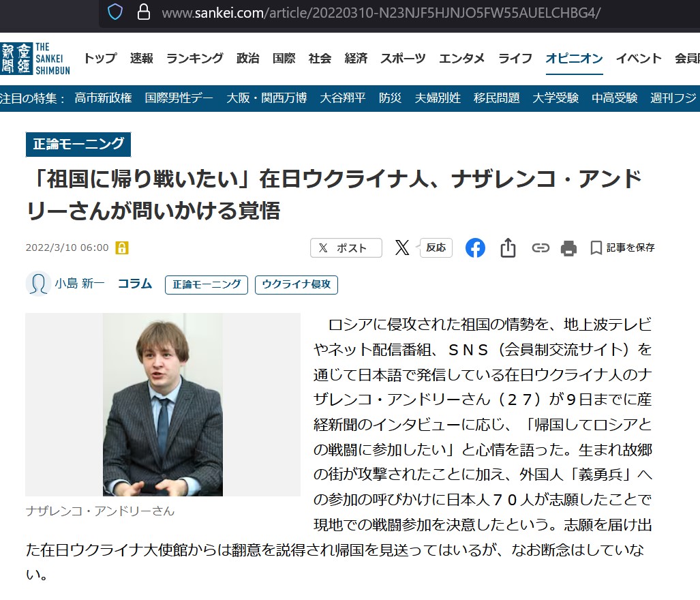Open the ウクライナ侵攻 tag link
The image size is (700, 600).
point(296,285)
